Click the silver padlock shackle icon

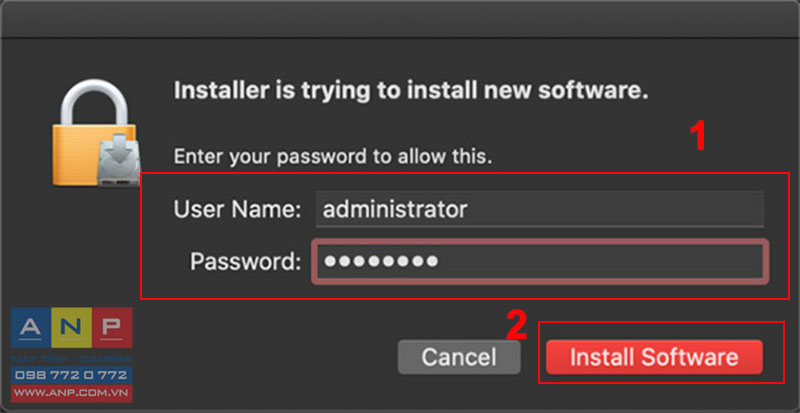click(x=96, y=104)
